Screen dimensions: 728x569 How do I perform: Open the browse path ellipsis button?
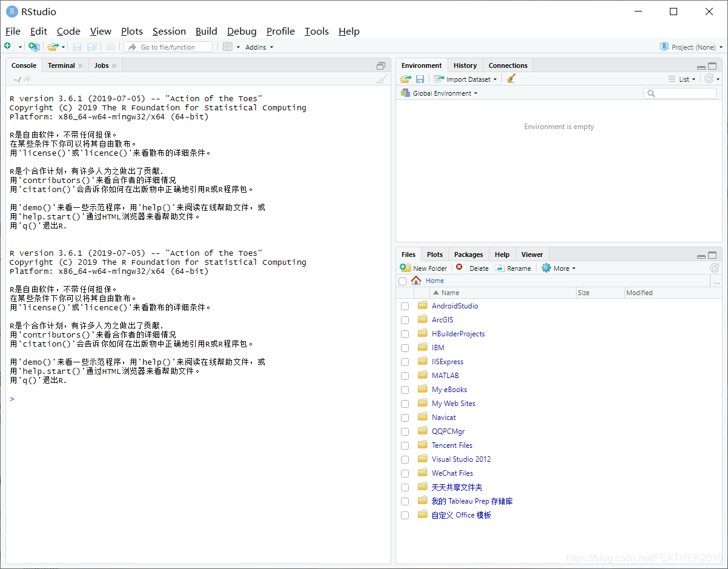(x=717, y=281)
